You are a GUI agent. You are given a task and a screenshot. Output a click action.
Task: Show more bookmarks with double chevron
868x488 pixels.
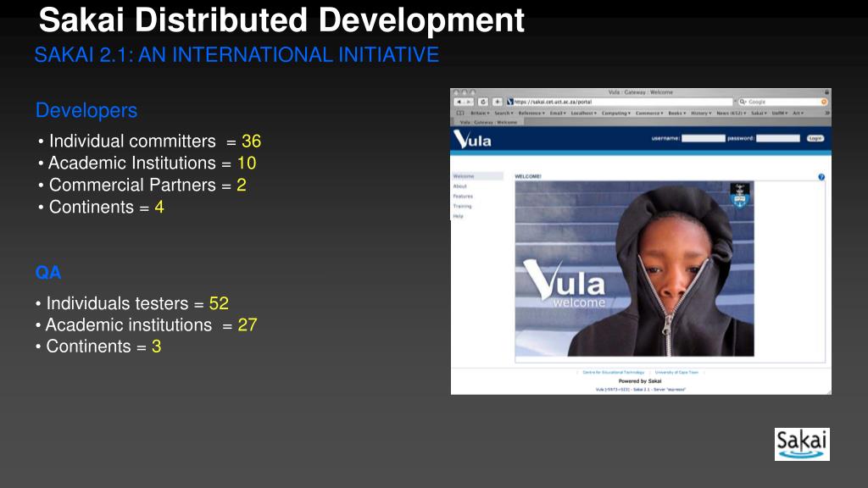(x=827, y=113)
